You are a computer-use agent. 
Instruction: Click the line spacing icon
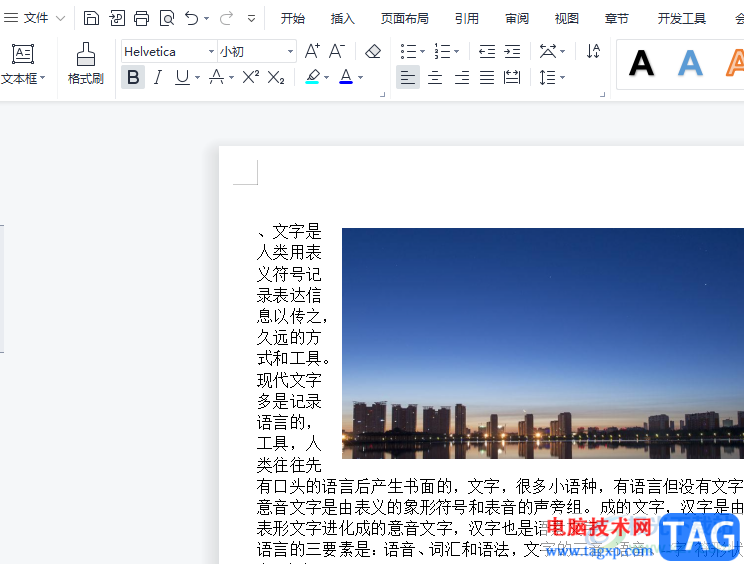coord(548,77)
